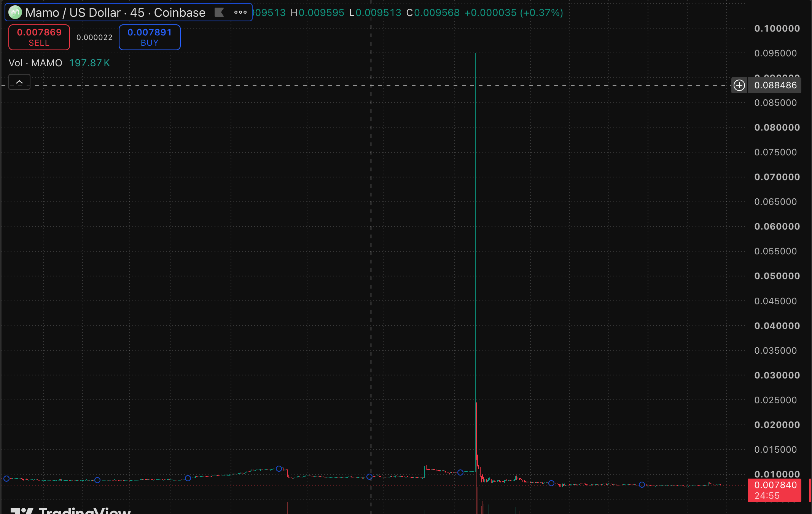The width and height of the screenshot is (812, 514).
Task: Click the 0.045000 price axis label
Action: 775,301
